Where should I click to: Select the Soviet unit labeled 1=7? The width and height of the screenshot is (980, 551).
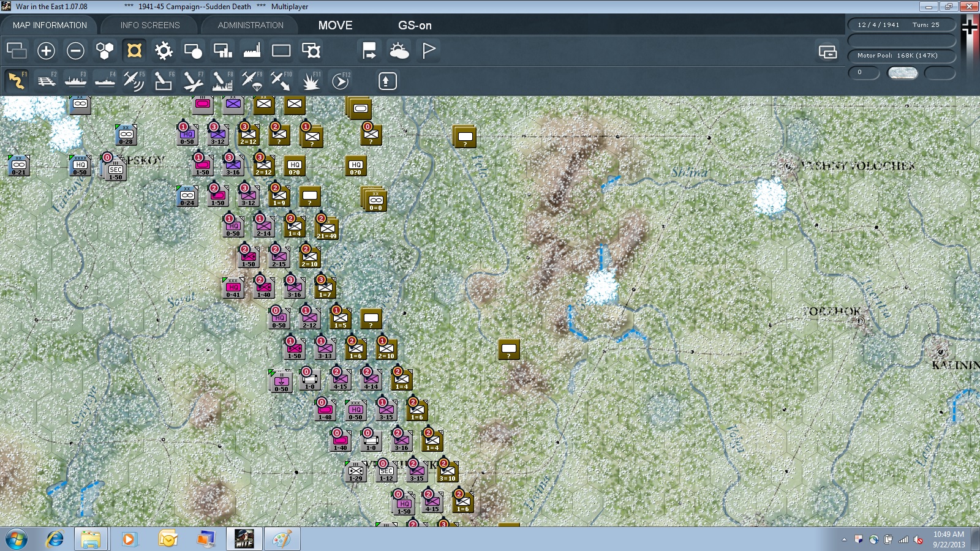coord(325,288)
